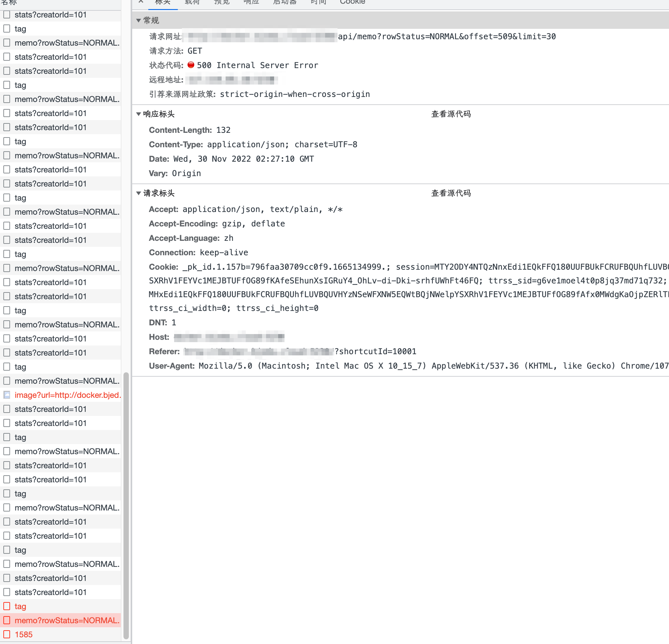Click the image file icon on the docker.bjed request
This screenshot has width=669, height=644.
(x=6, y=395)
